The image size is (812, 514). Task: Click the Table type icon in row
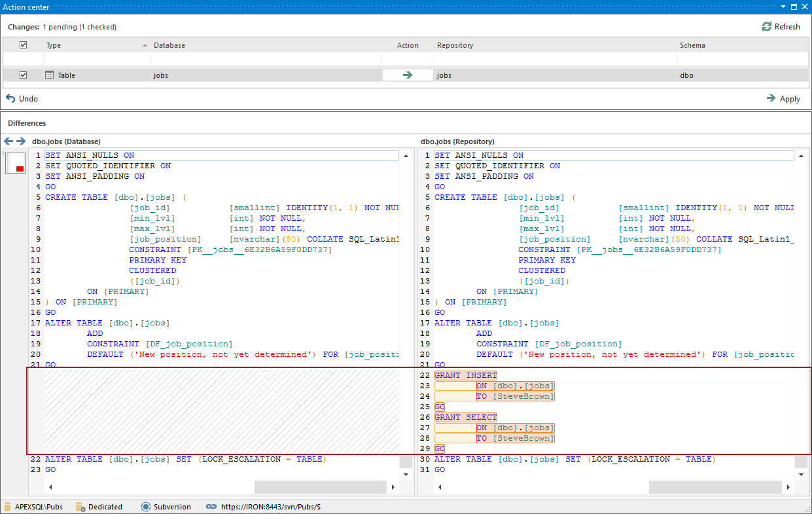[49, 75]
